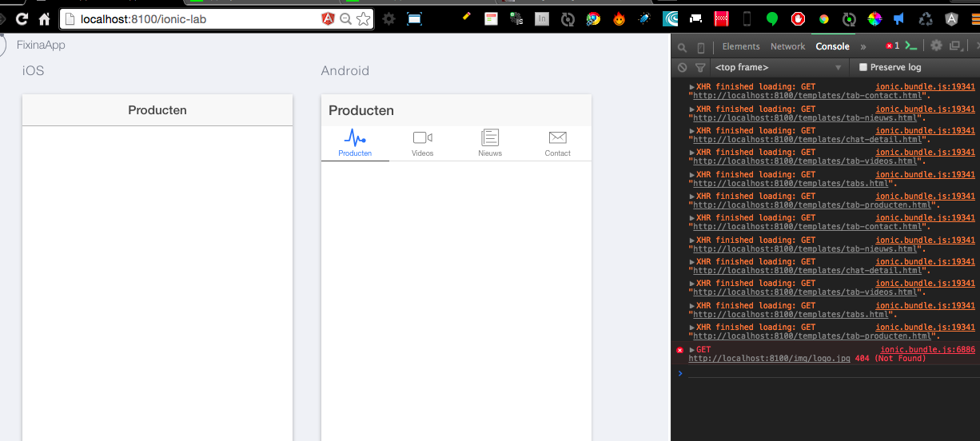Open the yellow pencil extension
This screenshot has height=441, width=980.
pyautogui.click(x=466, y=17)
